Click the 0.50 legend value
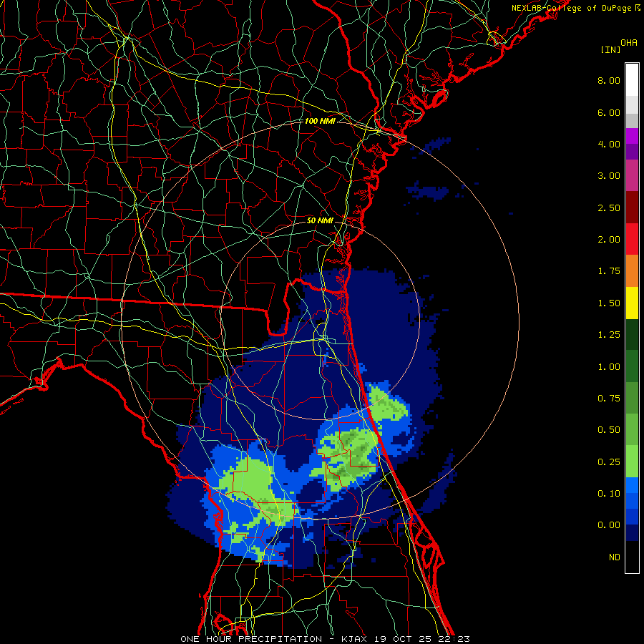Image resolution: width=644 pixels, height=644 pixels. pyautogui.click(x=609, y=430)
